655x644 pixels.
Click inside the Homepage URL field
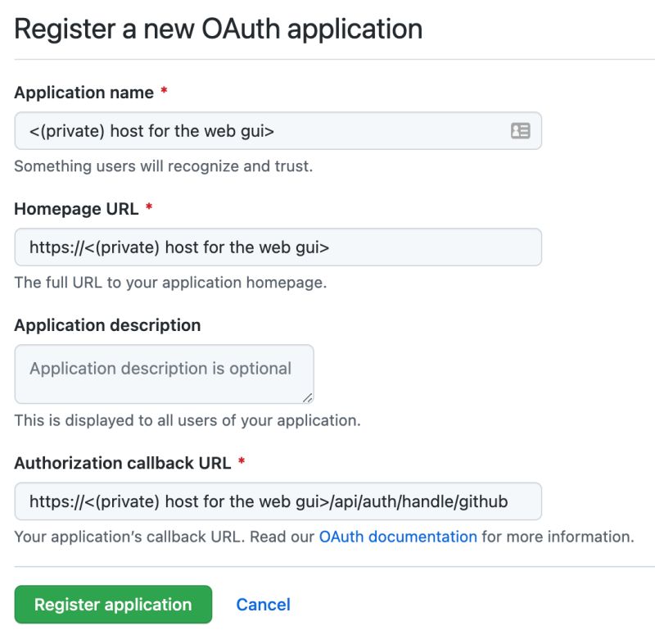pos(278,247)
